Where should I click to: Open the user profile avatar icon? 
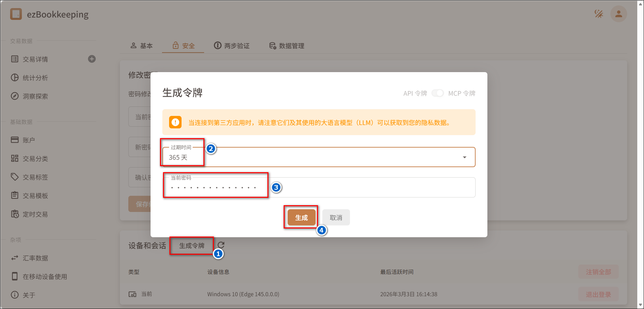618,14
